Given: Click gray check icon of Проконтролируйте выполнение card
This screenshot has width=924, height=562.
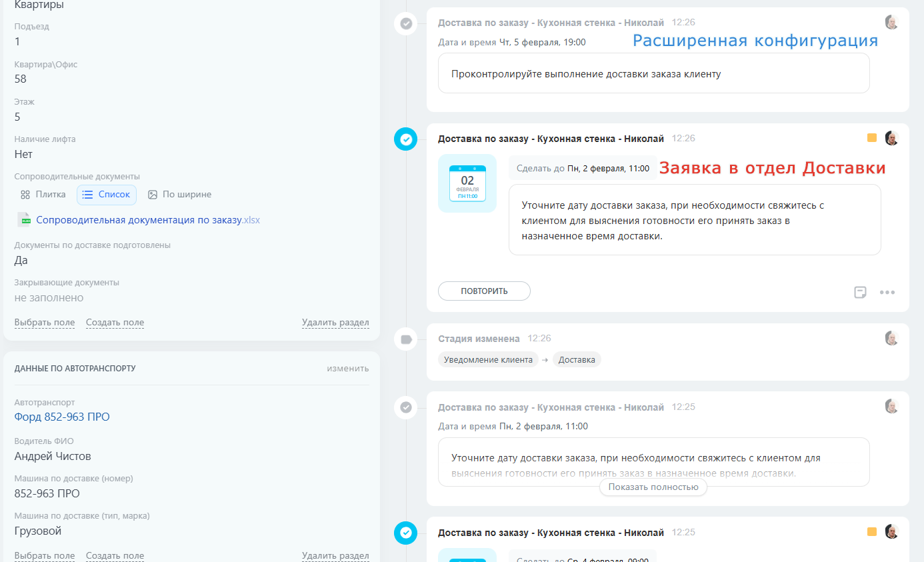Looking at the screenshot, I should (406, 24).
